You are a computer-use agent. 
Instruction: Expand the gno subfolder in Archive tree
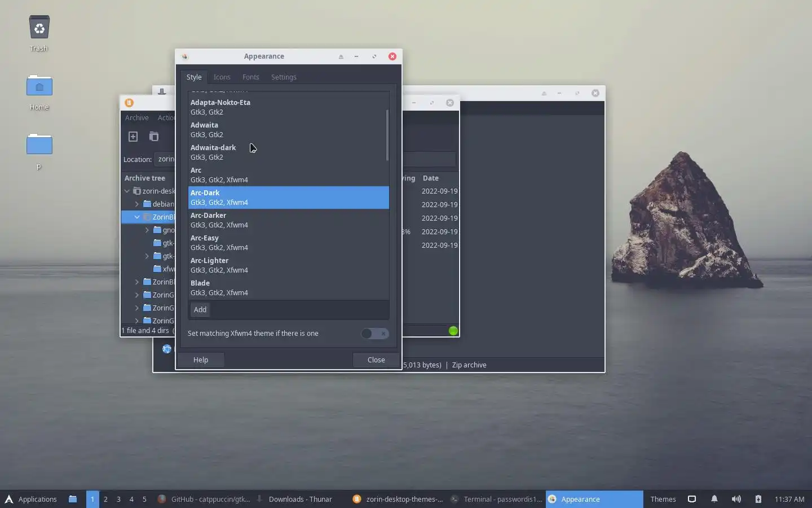pyautogui.click(x=147, y=230)
